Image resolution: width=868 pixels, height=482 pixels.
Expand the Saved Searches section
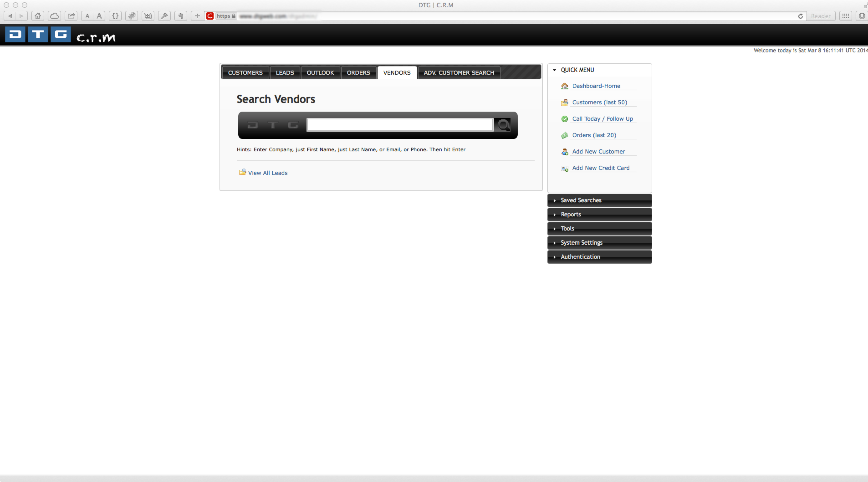[x=600, y=200]
